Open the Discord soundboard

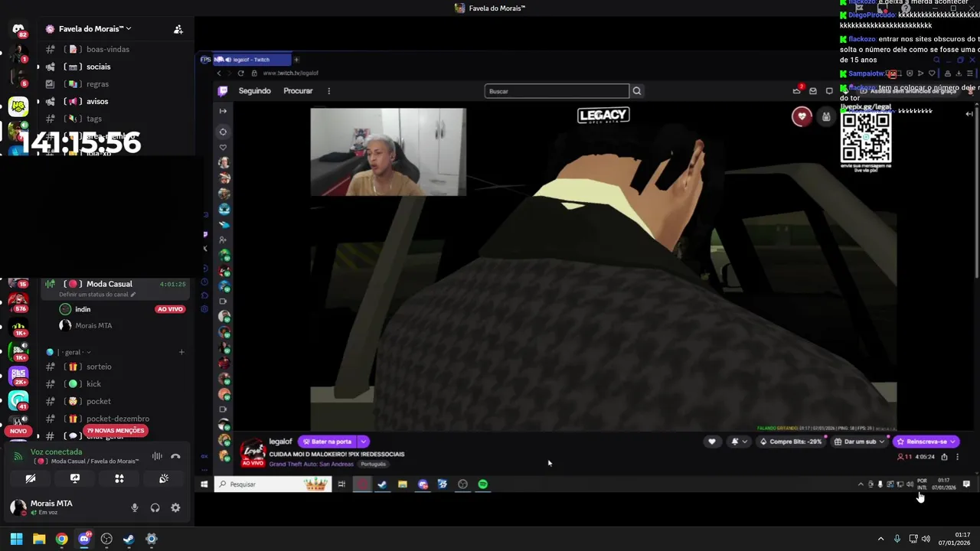164,478
